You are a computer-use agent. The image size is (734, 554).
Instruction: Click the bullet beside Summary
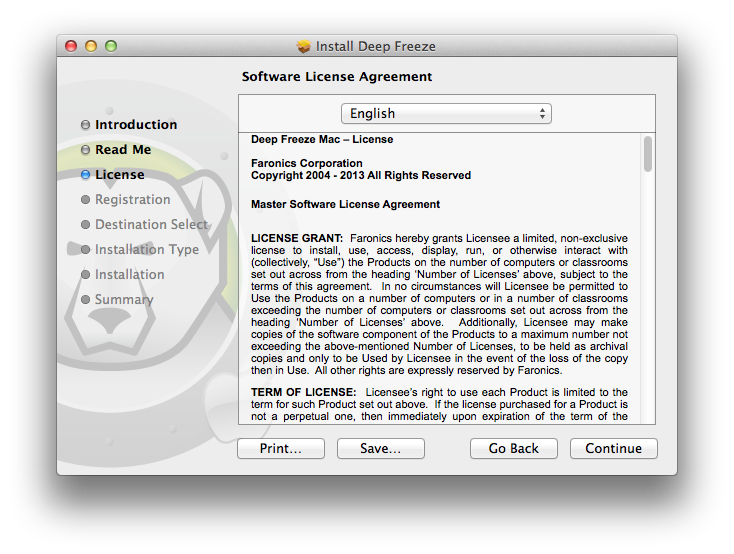(x=85, y=299)
